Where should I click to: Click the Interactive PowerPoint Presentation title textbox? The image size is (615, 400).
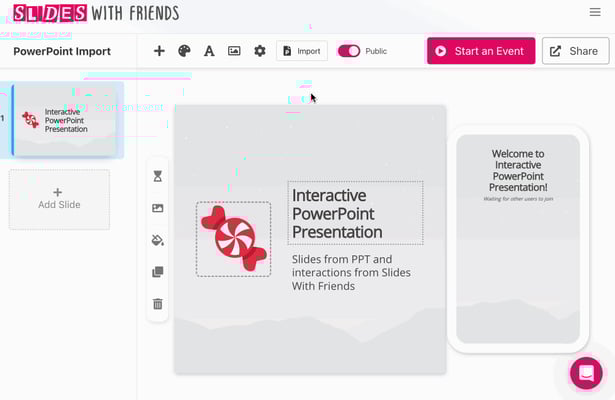(355, 213)
